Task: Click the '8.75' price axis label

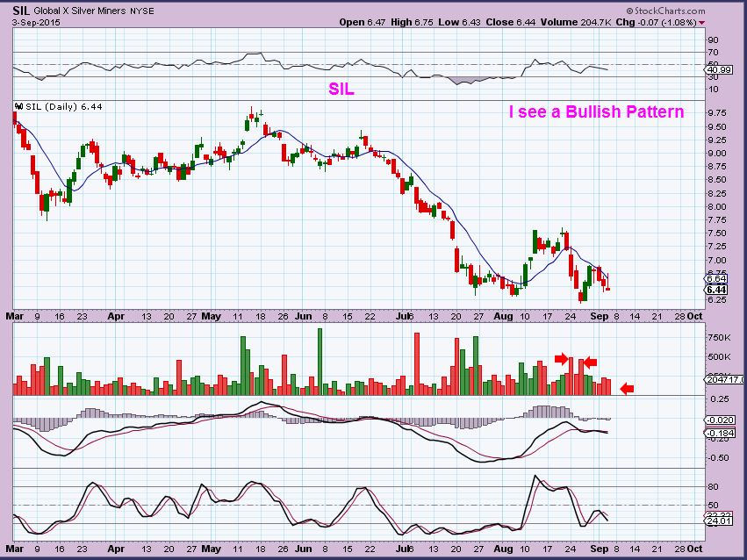Action: 717,167
